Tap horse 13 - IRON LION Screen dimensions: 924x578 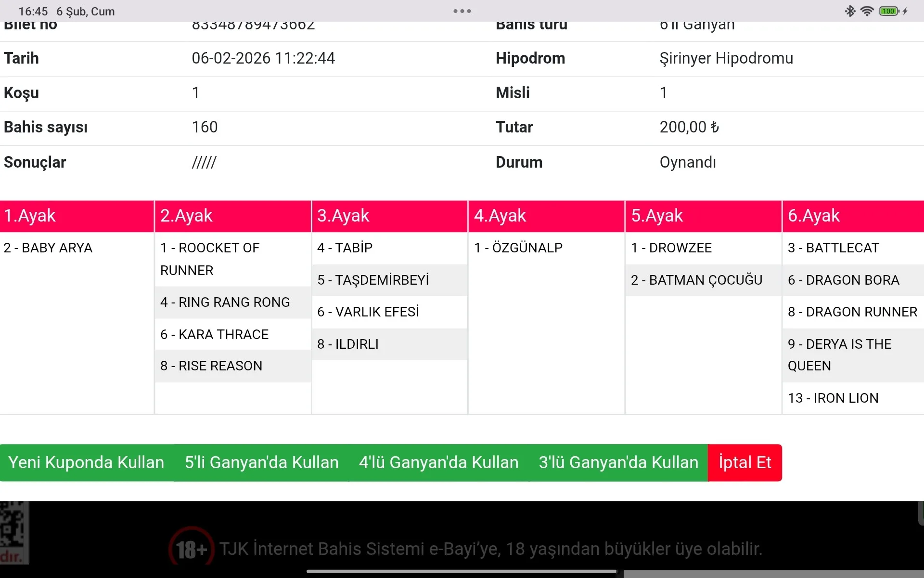pyautogui.click(x=833, y=398)
